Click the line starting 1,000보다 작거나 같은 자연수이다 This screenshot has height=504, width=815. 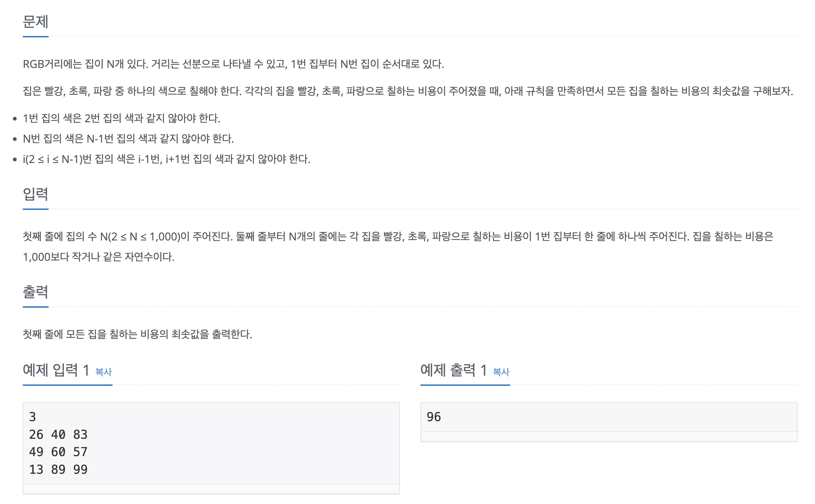point(99,257)
